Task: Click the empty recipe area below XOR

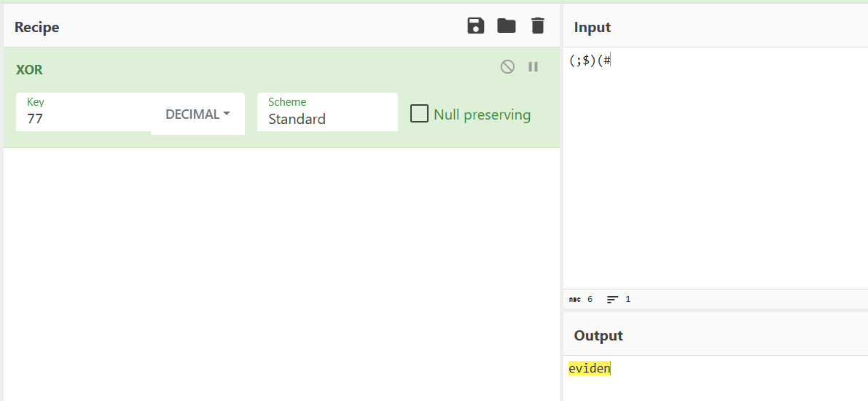Action: (281, 270)
